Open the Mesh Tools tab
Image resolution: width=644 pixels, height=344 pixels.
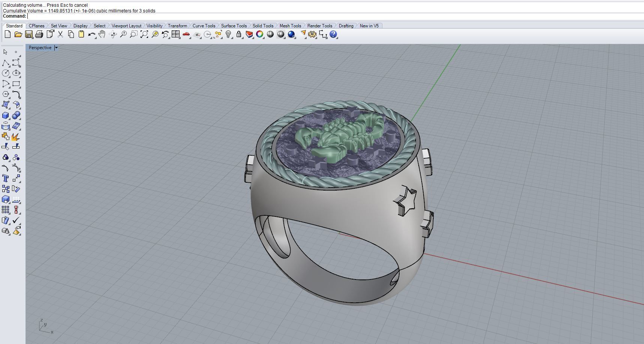290,26
